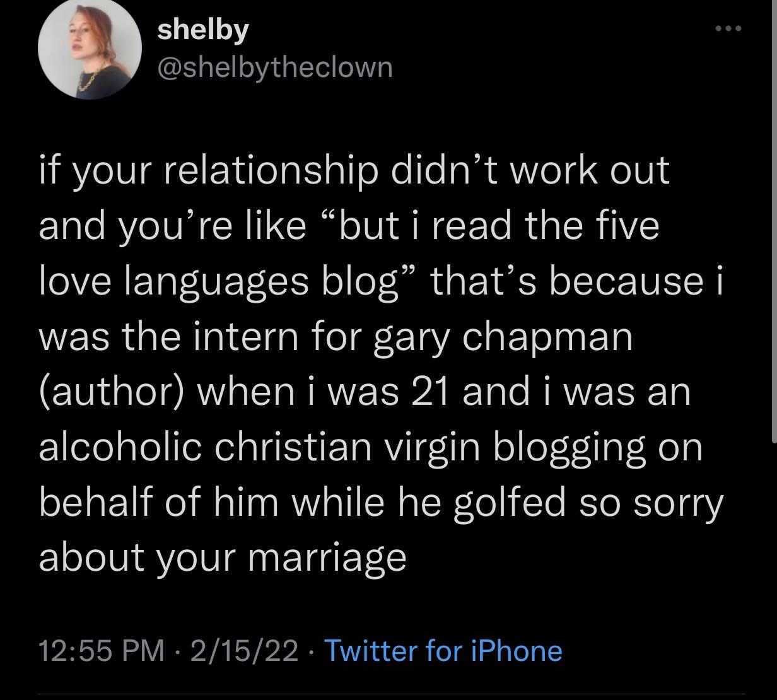Click the word "blogging" in the tweet
Viewport: 777px width, 700px height.
point(570,446)
